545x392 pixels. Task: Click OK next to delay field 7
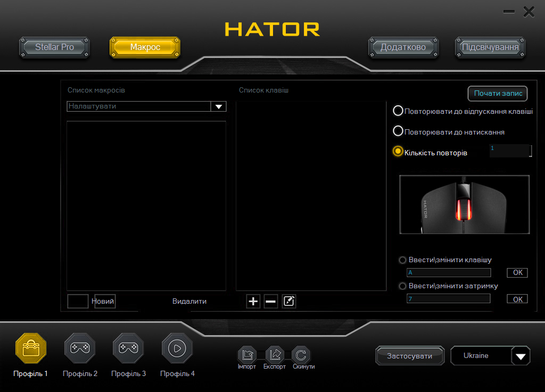point(517,299)
